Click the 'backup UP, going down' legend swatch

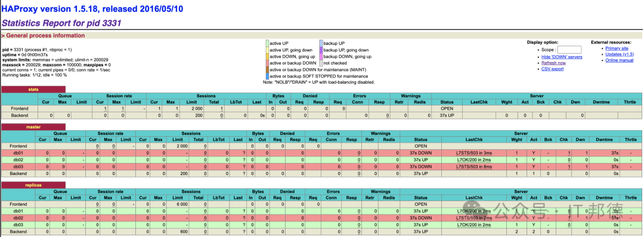tap(321, 50)
